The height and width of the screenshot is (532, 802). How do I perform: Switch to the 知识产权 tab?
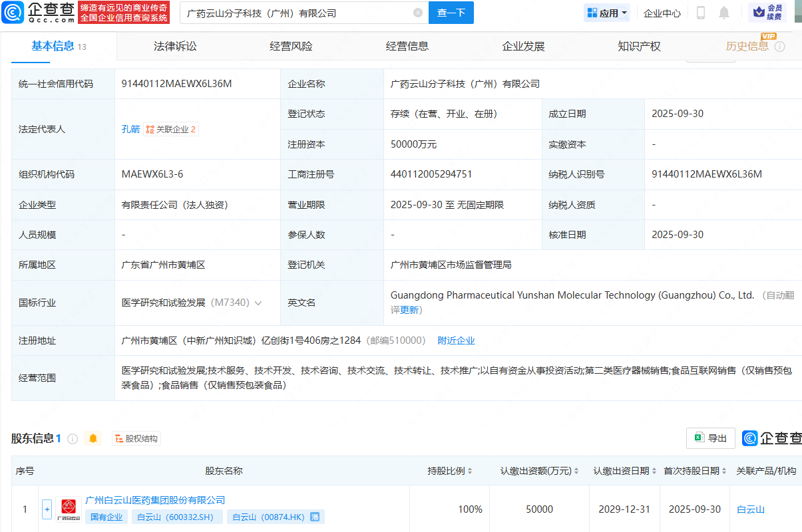point(639,47)
